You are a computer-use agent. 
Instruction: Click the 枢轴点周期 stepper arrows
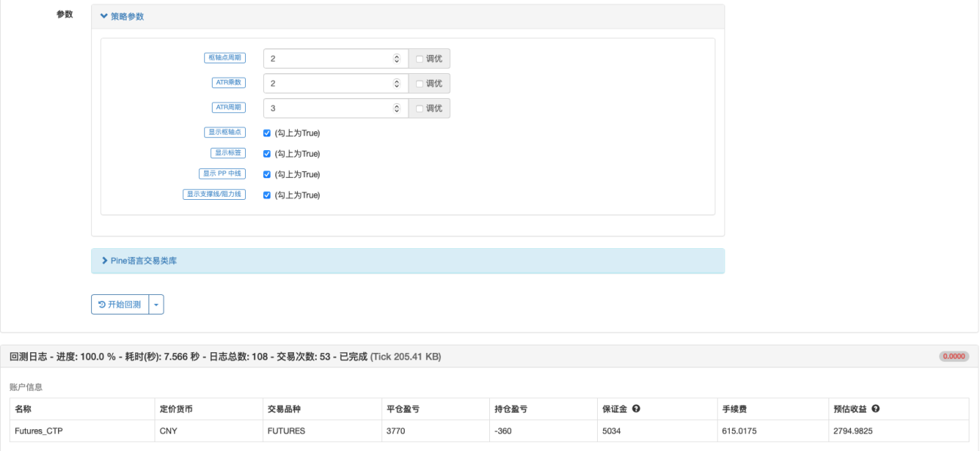[x=397, y=59]
